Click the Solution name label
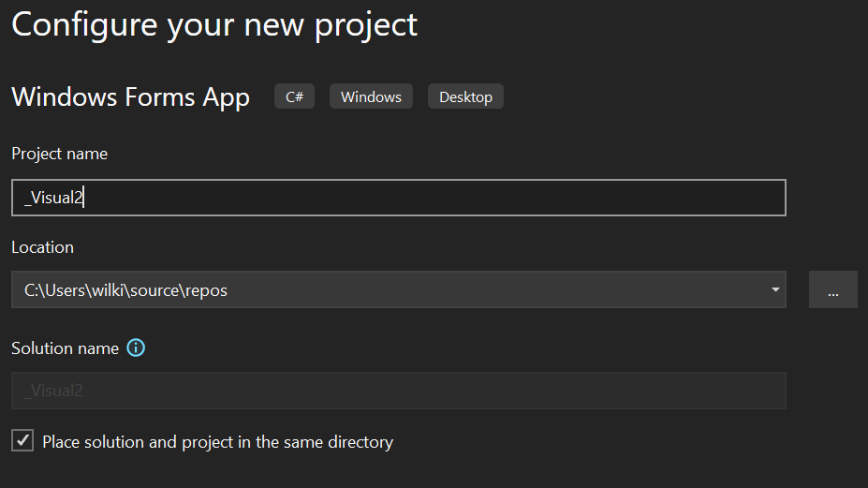868x488 pixels. [66, 348]
